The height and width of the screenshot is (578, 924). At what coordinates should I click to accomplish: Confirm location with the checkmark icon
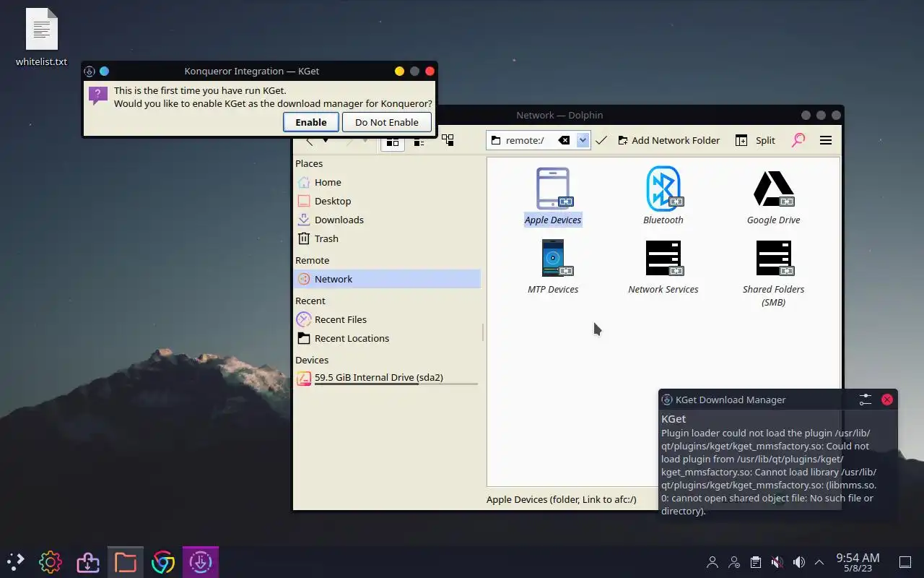tap(601, 140)
